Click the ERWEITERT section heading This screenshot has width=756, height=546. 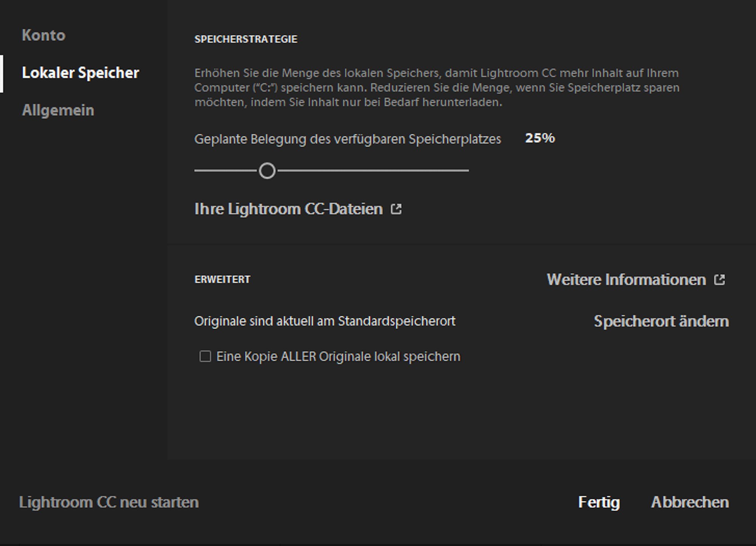click(222, 279)
